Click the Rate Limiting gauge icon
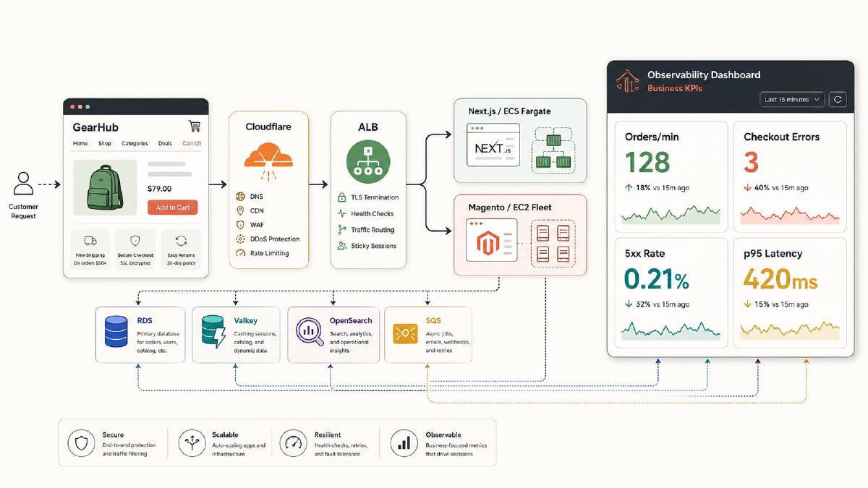 241,253
